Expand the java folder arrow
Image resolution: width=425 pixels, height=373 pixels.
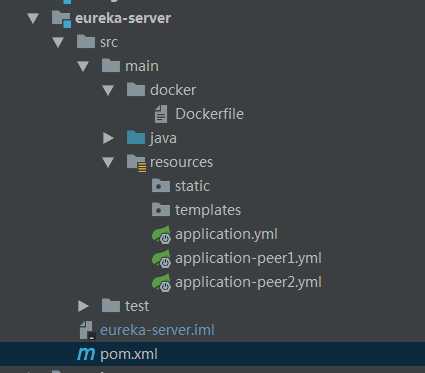pyautogui.click(x=108, y=138)
